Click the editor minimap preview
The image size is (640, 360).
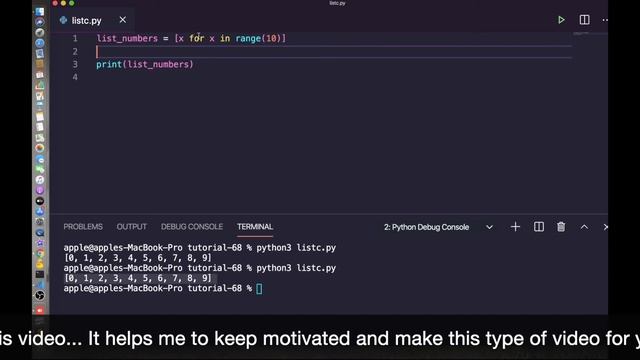(x=581, y=33)
